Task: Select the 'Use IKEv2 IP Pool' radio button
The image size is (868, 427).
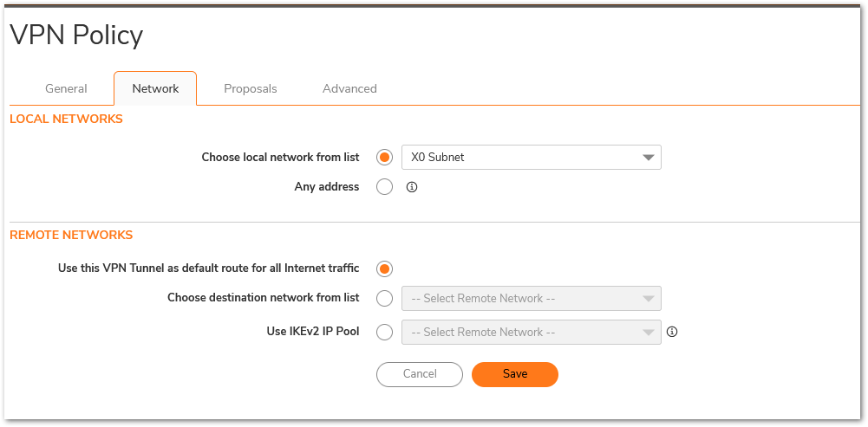Action: (385, 332)
